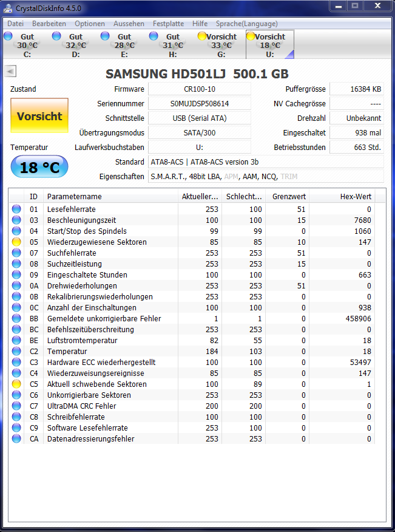Image resolution: width=395 pixels, height=532 pixels.
Task: Click the ID column header
Action: 33,196
